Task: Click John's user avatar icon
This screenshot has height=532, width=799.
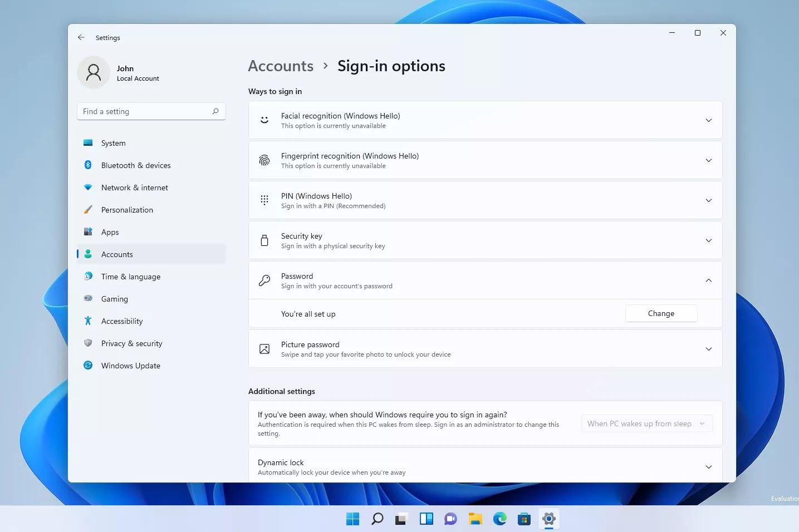Action: 94,72
